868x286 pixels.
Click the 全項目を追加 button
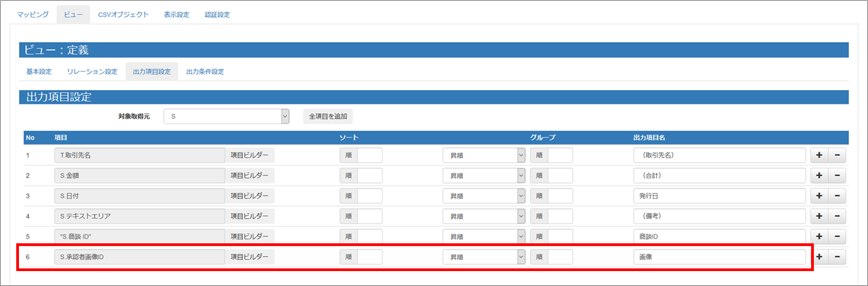pyautogui.click(x=328, y=117)
